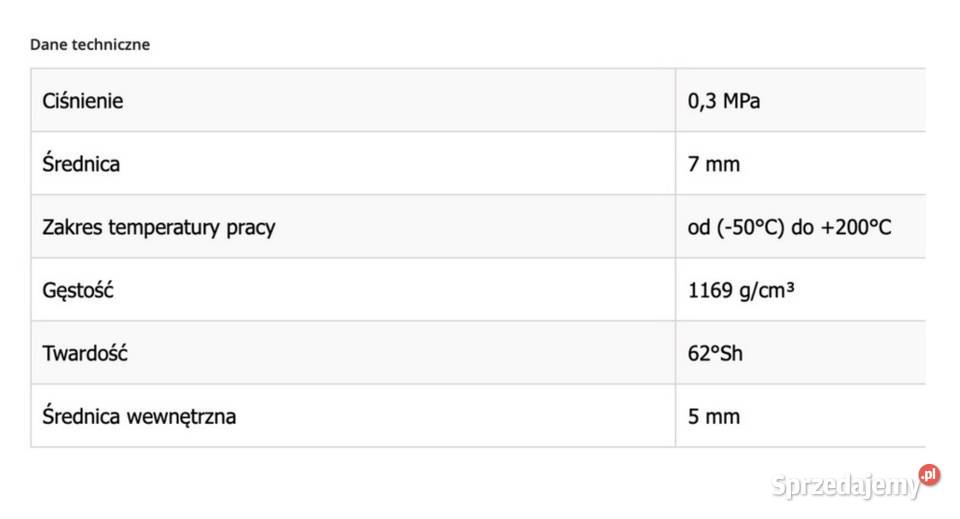Click the word 'pracy' in temperature row

[x=250, y=227]
